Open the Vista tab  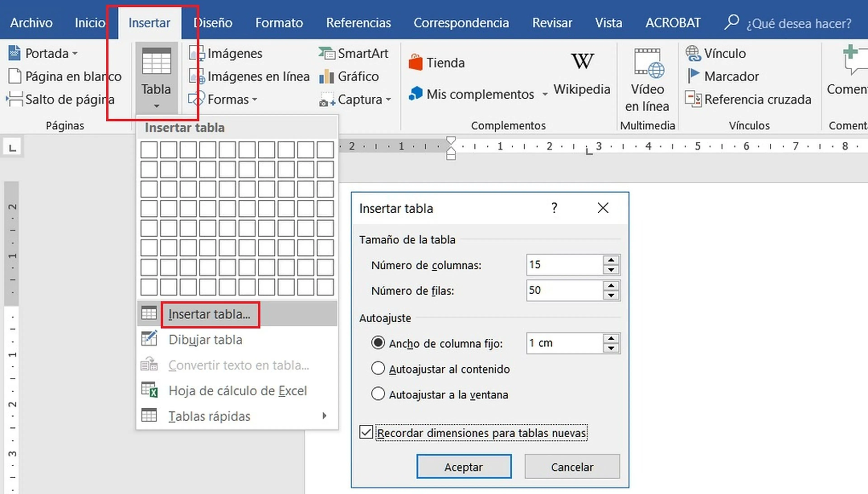(608, 23)
